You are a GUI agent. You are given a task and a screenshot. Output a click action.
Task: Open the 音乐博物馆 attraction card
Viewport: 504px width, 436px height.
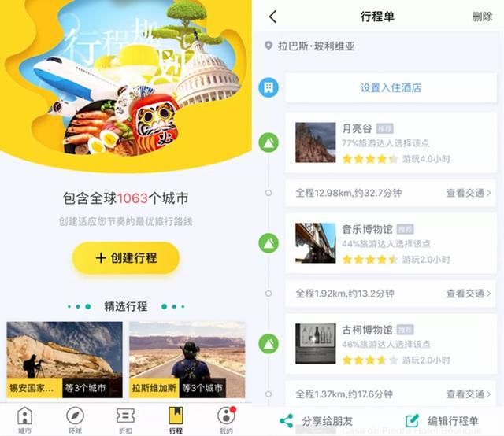[391, 243]
